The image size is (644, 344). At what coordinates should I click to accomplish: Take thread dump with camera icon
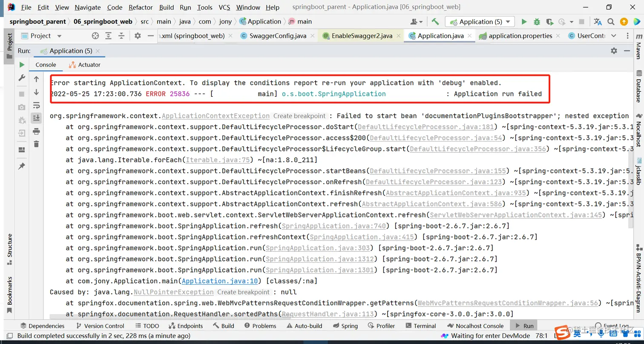pos(22,107)
